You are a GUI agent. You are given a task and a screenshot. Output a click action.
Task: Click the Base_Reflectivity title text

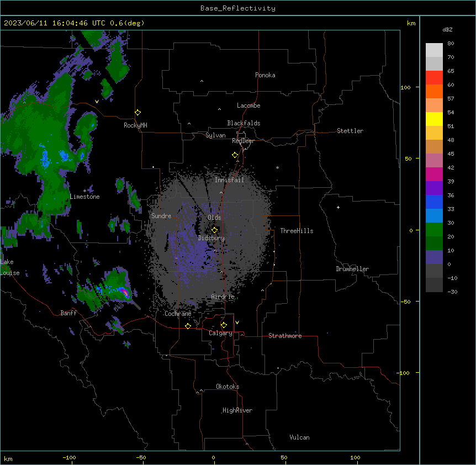(238, 8)
